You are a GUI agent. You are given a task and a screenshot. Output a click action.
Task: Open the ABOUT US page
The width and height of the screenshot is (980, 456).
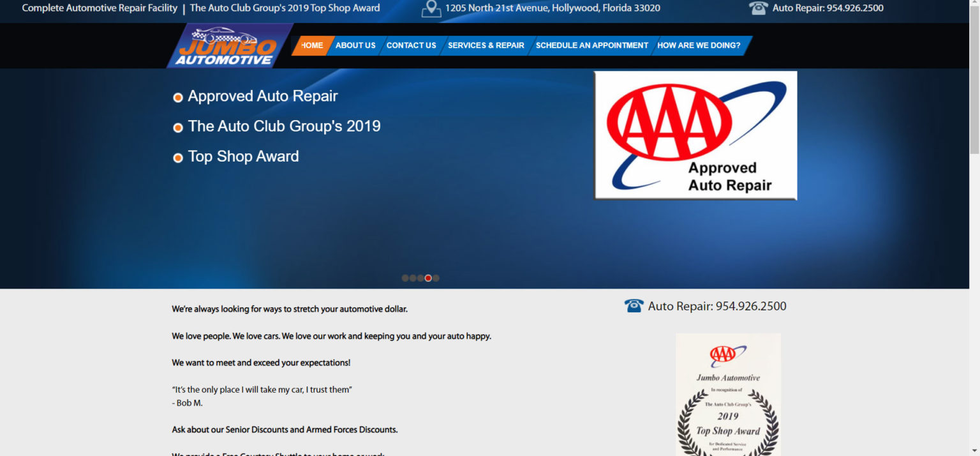click(x=355, y=45)
